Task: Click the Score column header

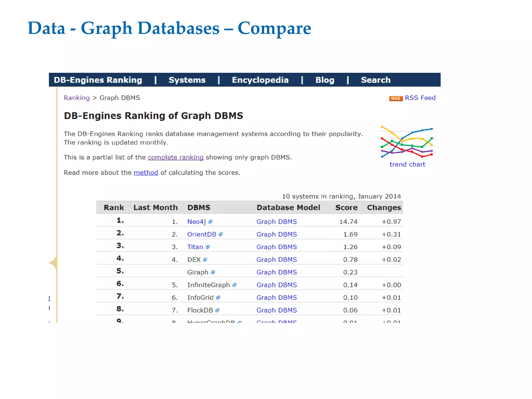Action: click(346, 208)
